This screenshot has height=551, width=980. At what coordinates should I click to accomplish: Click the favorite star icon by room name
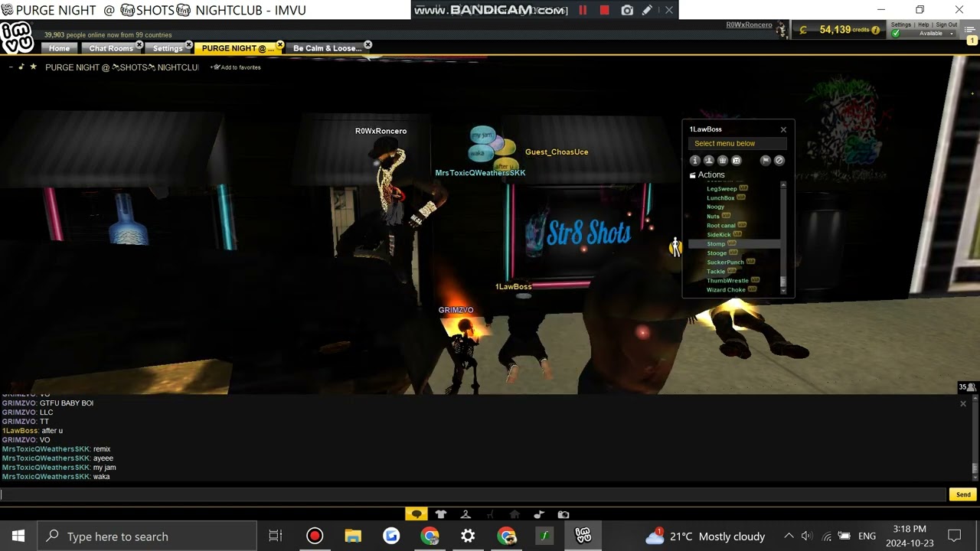coord(33,67)
